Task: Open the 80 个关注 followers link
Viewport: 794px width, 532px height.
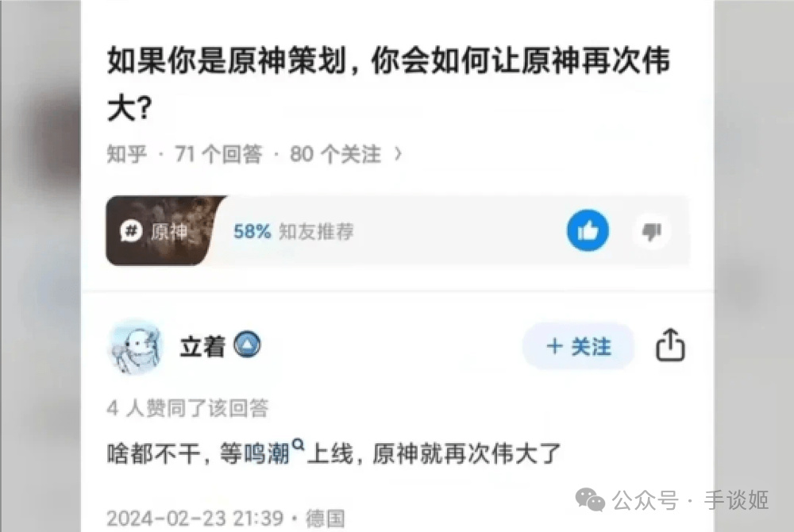Action: pyautogui.click(x=335, y=154)
